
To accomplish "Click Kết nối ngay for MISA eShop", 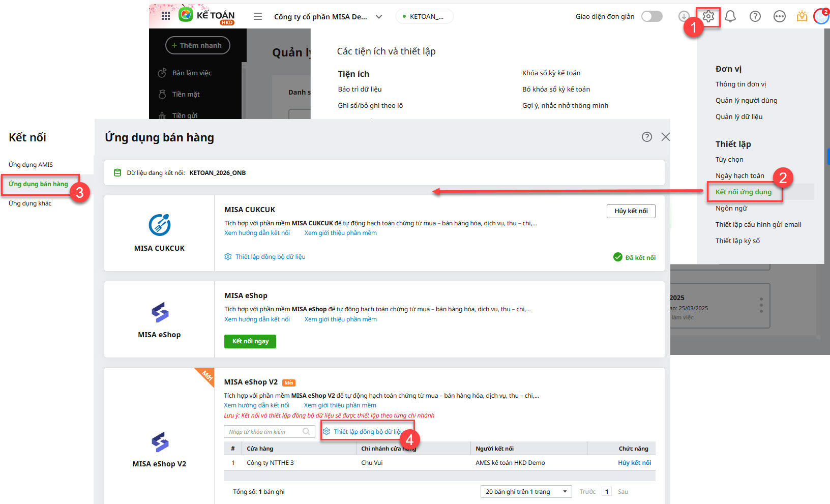I will coord(250,341).
